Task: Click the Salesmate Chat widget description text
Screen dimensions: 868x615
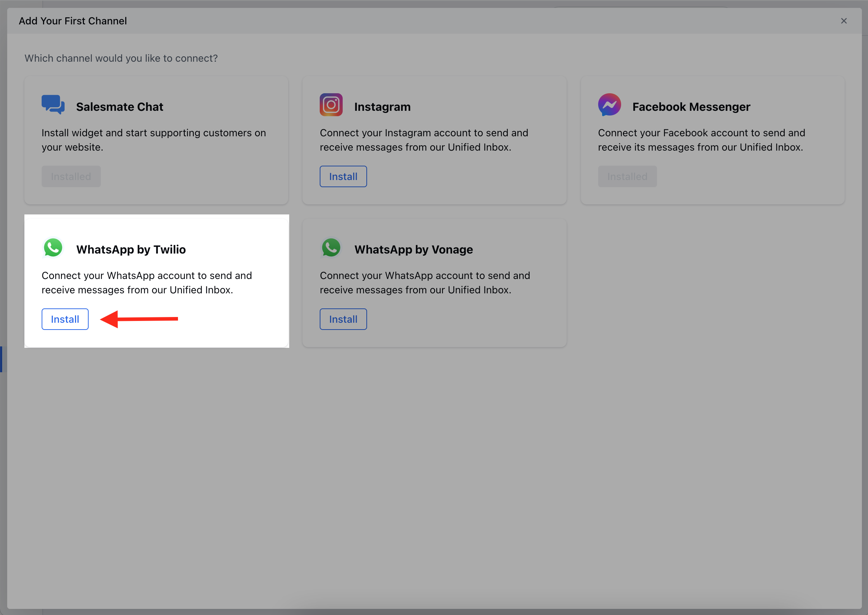Action: click(154, 140)
